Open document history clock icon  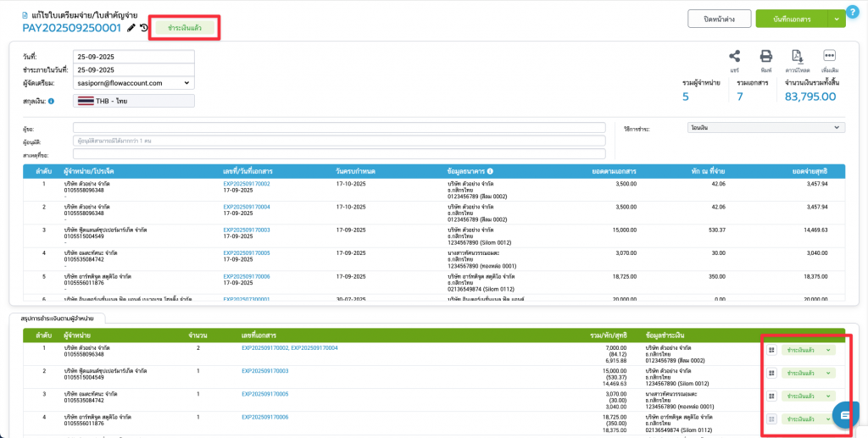144,28
